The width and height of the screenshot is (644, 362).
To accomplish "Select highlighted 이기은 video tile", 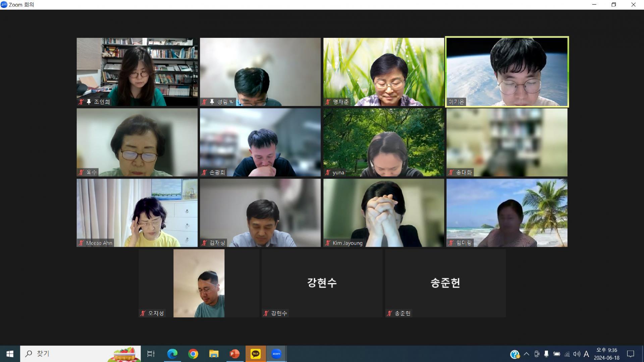I will (x=507, y=72).
